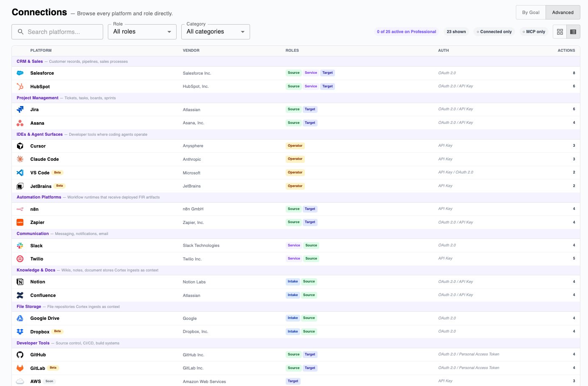Click the VS Code logo icon
This screenshot has height=386, width=588.
point(20,172)
